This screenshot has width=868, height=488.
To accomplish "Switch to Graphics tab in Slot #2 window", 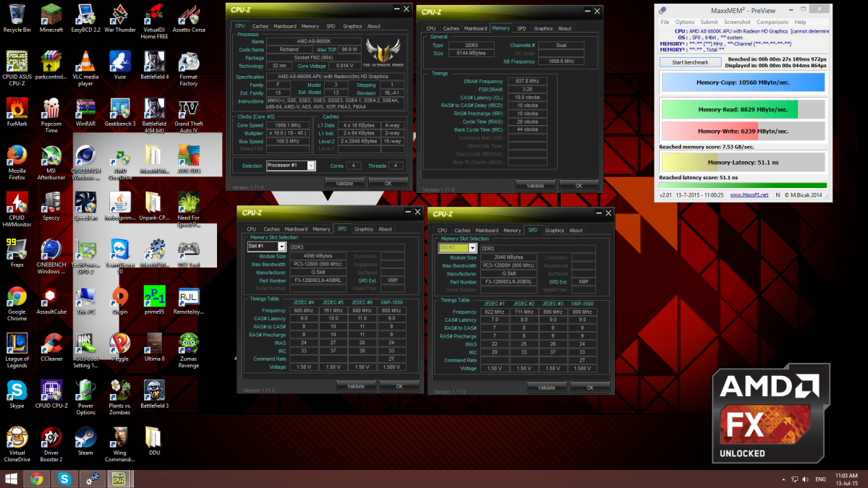I will coord(555,231).
